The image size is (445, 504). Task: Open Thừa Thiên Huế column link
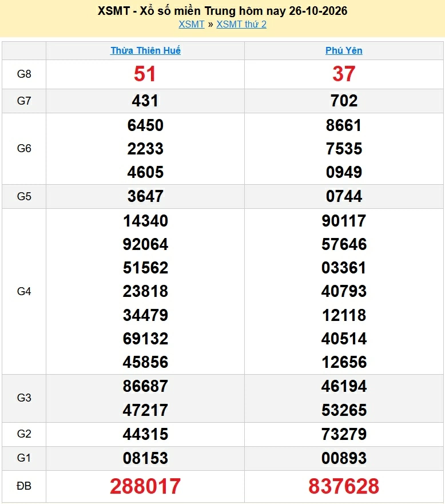(x=145, y=50)
